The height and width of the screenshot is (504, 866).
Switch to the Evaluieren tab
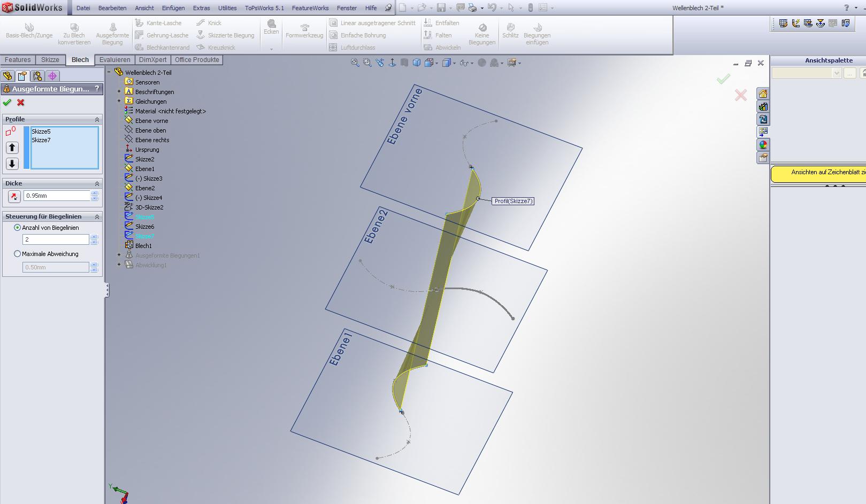114,60
